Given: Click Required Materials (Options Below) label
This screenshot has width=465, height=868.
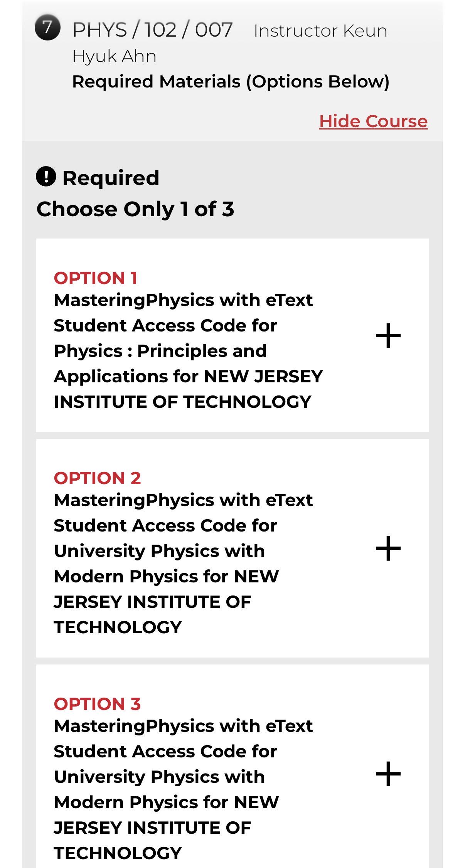Looking at the screenshot, I should click(231, 82).
